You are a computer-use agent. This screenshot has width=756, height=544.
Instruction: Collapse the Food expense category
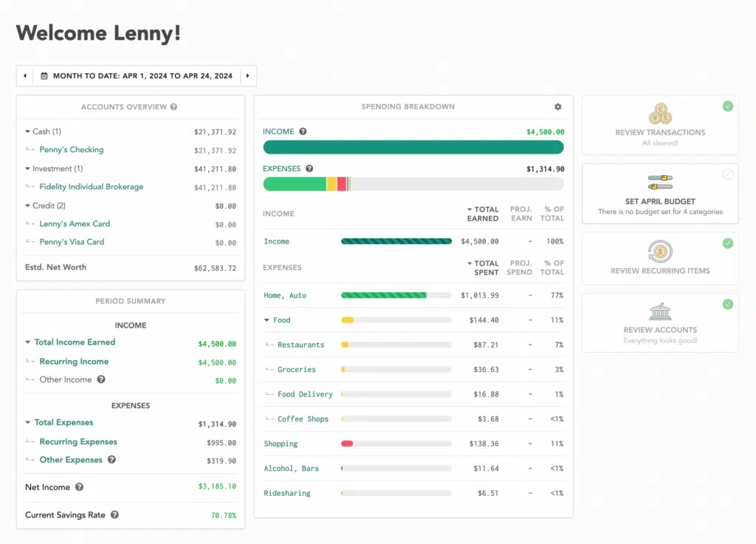point(267,320)
